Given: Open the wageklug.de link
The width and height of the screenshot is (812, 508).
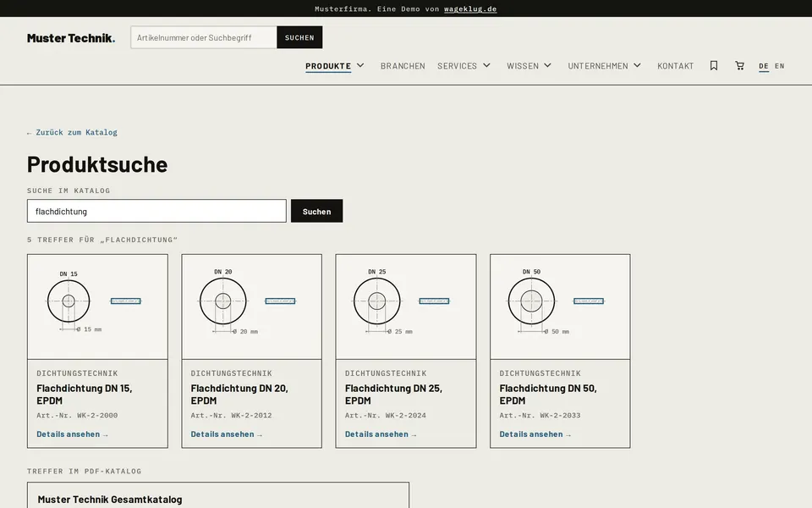Looking at the screenshot, I should (x=470, y=8).
